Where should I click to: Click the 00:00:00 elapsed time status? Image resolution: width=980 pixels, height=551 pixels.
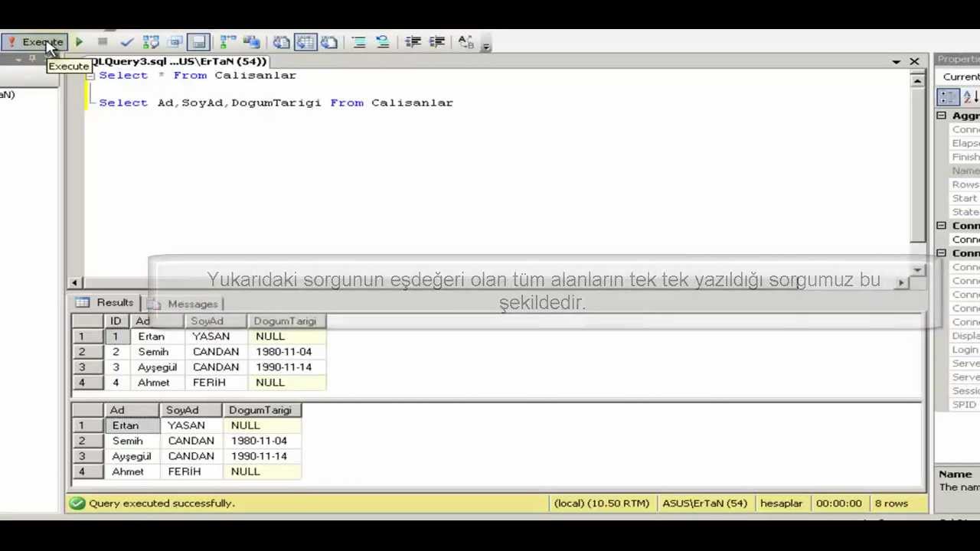tap(838, 504)
